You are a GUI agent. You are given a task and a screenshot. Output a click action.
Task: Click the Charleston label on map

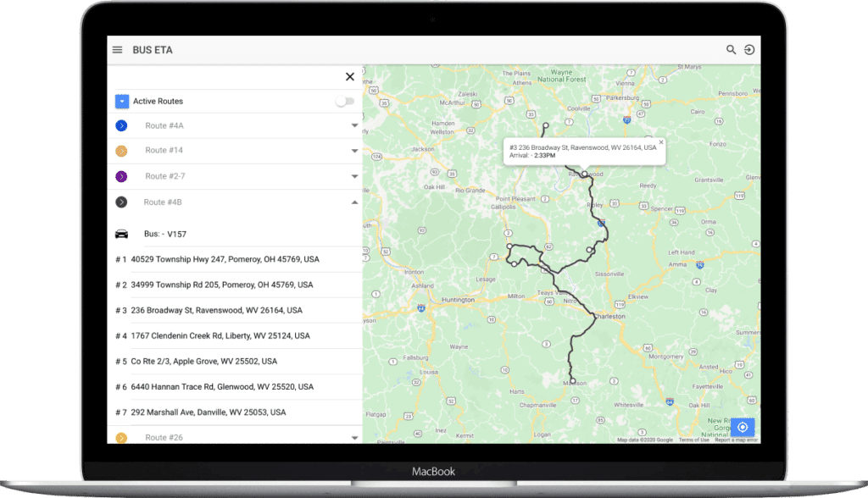click(x=609, y=317)
